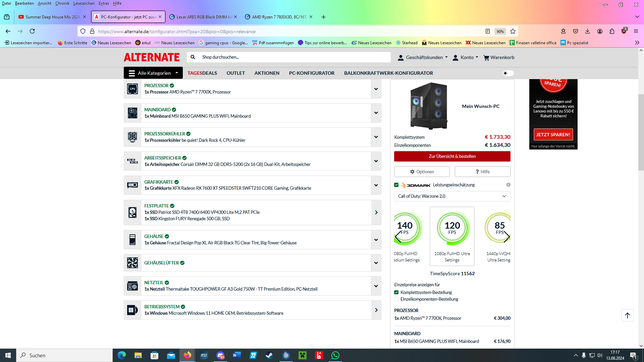Screen dimensions: 644x362
Task: Reload the page in Firefox
Action: (x=32, y=31)
